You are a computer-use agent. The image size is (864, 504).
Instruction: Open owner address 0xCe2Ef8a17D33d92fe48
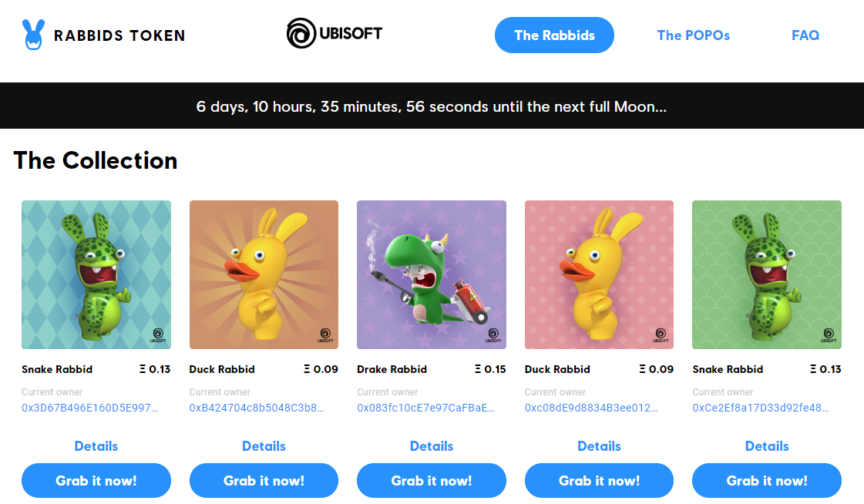(x=761, y=408)
